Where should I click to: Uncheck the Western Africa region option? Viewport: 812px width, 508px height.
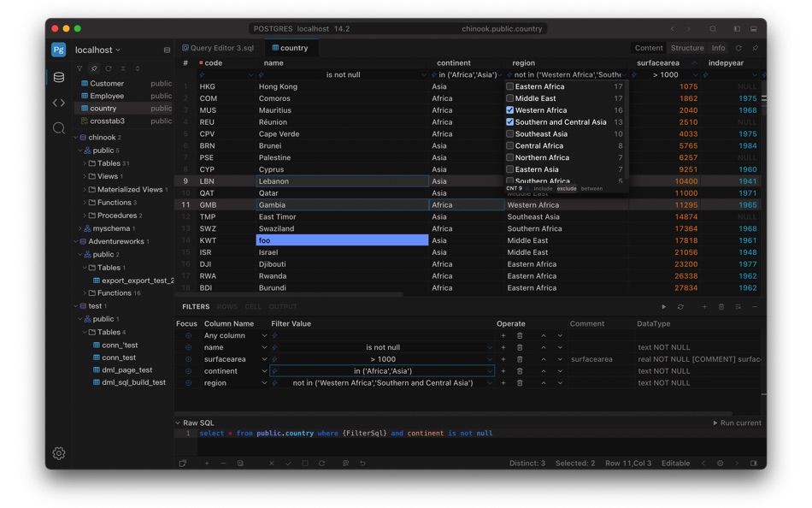[509, 110]
